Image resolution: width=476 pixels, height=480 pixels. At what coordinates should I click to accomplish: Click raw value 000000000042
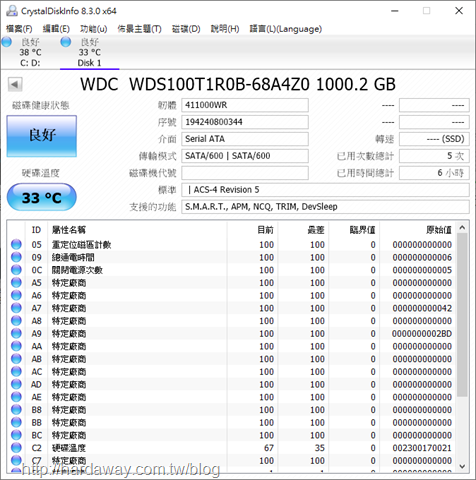pos(422,308)
